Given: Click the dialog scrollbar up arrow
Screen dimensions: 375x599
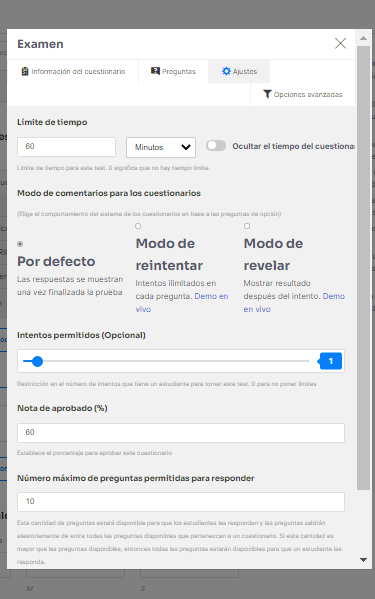Looking at the screenshot, I should 364,38.
